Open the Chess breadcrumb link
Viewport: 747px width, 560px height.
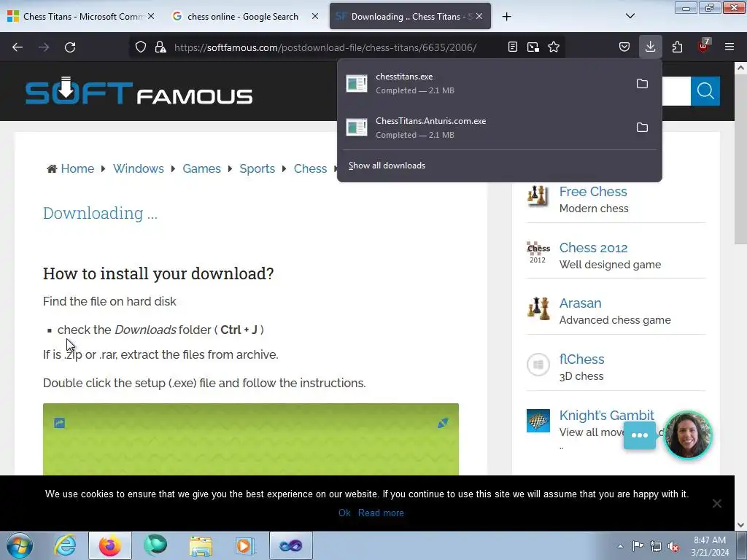tap(310, 168)
